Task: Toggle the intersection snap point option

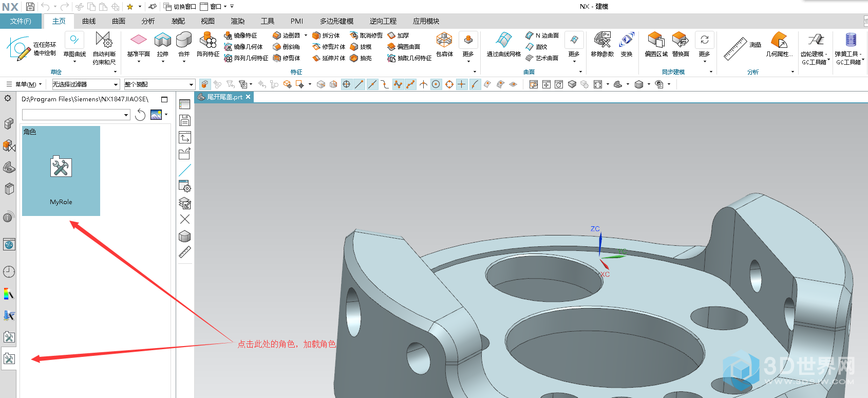Action: (423, 84)
